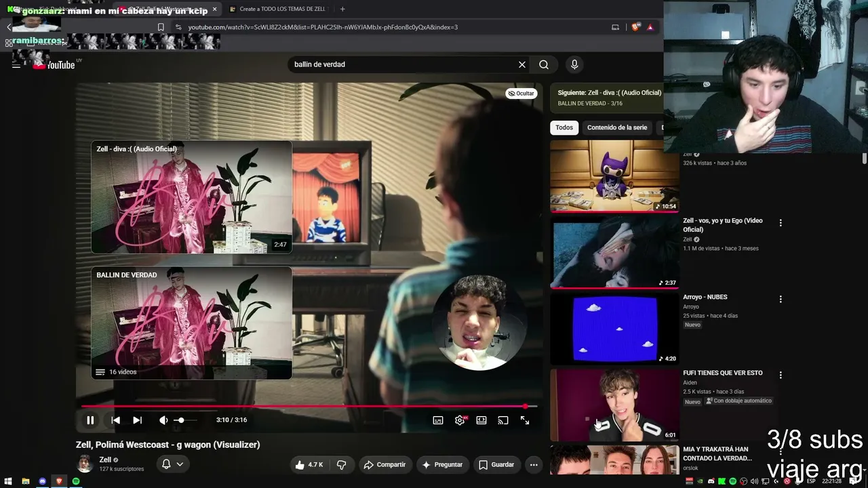Open the Aiden channel name link
This screenshot has height=488, width=868.
(690, 383)
